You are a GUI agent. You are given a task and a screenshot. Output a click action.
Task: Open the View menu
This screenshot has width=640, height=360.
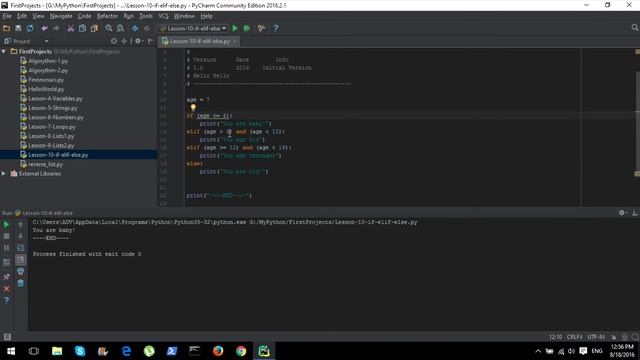pos(38,16)
